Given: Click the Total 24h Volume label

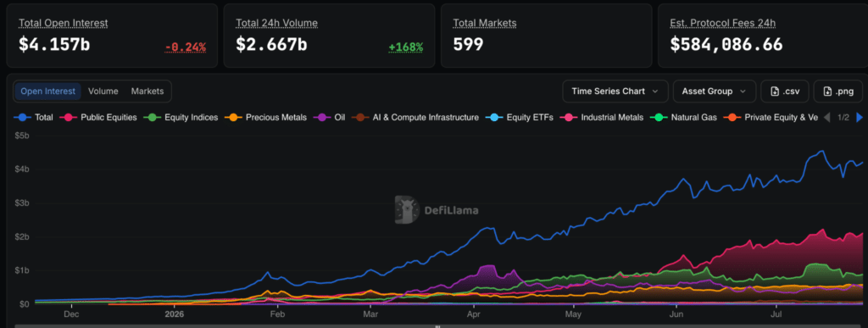Looking at the screenshot, I should (277, 23).
